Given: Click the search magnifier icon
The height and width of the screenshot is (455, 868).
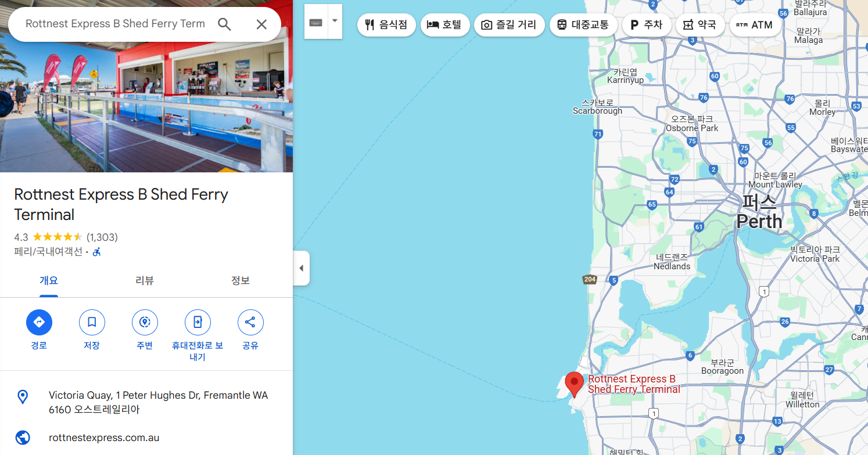Looking at the screenshot, I should pyautogui.click(x=224, y=24).
